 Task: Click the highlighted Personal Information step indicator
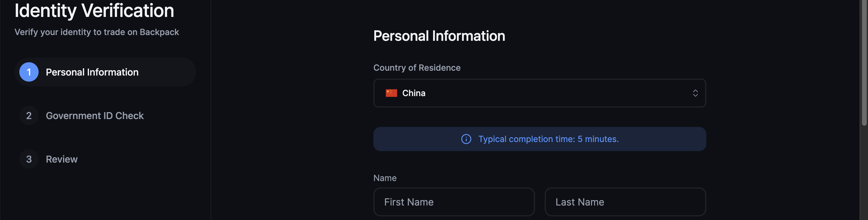coord(105,72)
